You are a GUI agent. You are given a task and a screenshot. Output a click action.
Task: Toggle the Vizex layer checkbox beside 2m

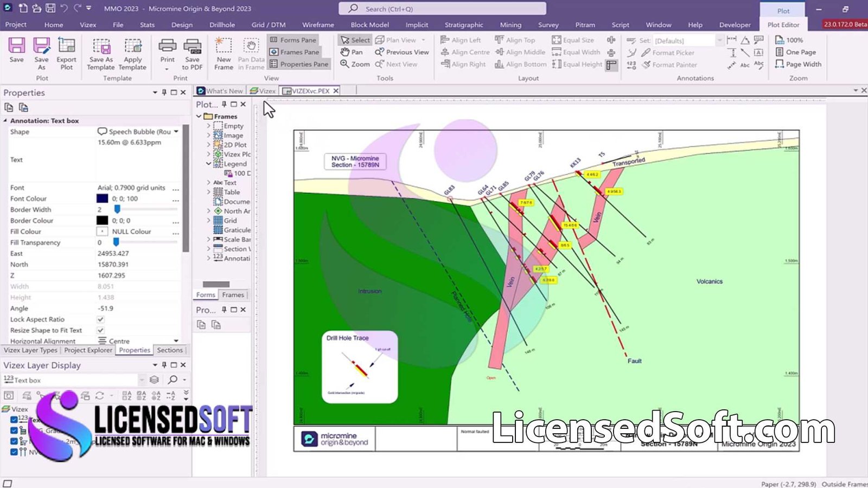[14, 441]
